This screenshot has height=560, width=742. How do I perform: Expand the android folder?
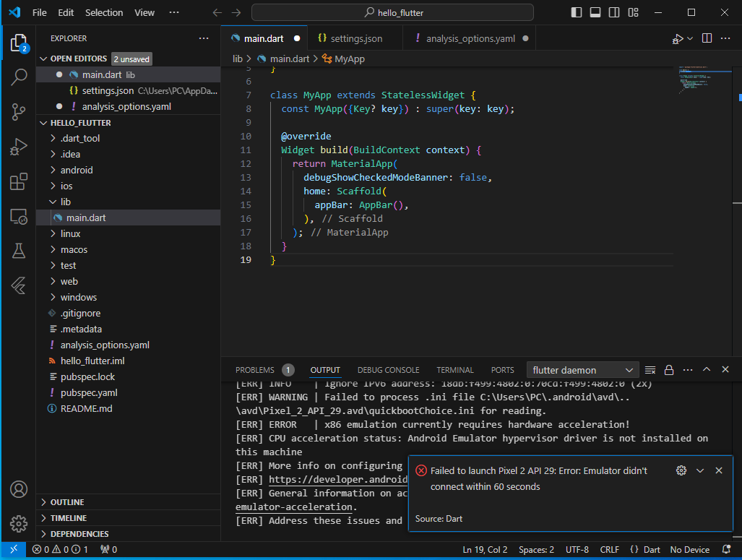[53, 170]
